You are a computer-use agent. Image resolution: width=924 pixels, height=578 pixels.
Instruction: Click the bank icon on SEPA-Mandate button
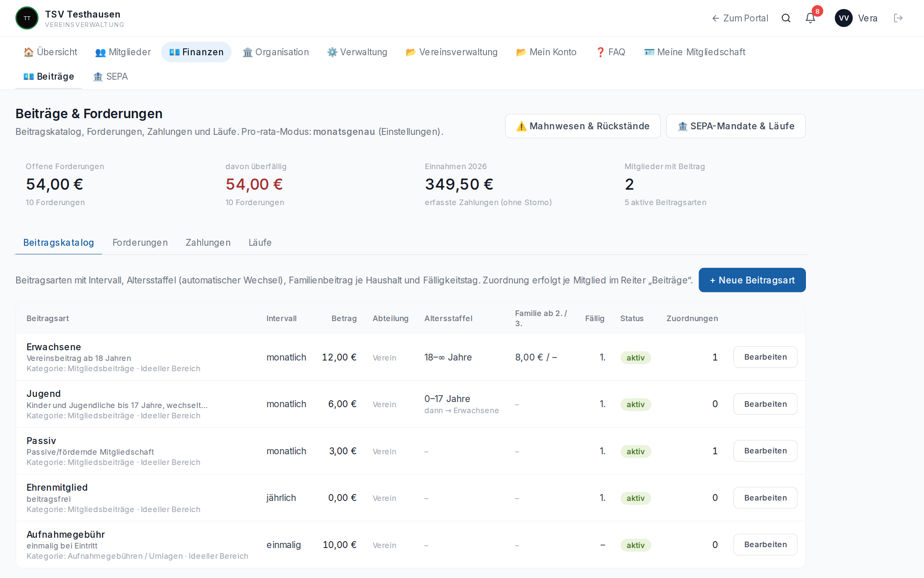683,126
